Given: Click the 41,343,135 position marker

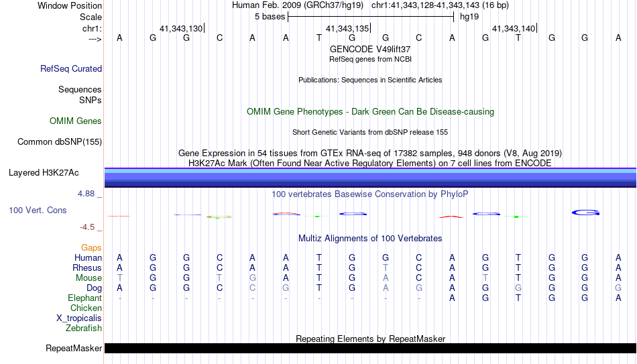Looking at the screenshot, I should (348, 28).
